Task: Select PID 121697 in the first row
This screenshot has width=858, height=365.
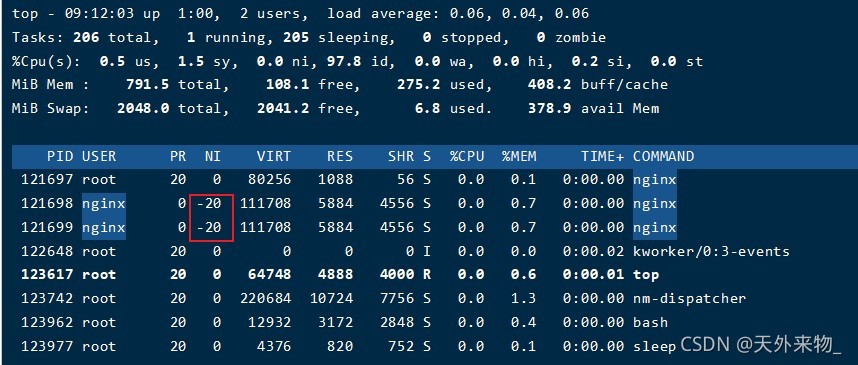Action: tap(47, 179)
